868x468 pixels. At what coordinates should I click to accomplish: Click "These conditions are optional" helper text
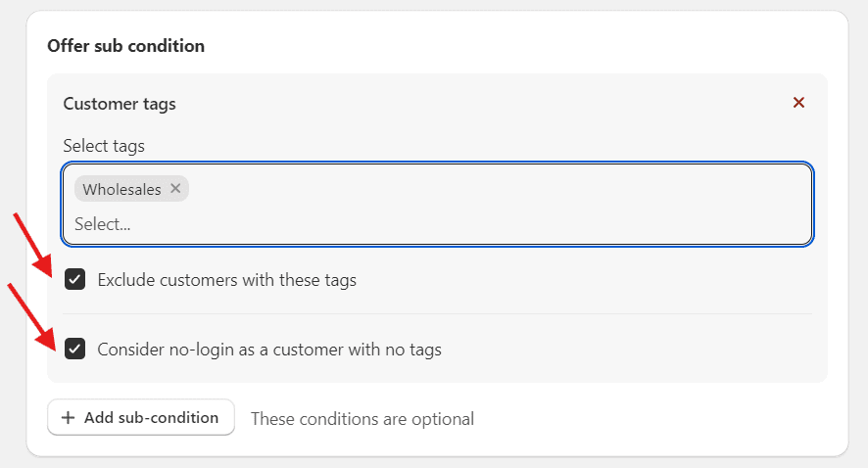pos(362,419)
